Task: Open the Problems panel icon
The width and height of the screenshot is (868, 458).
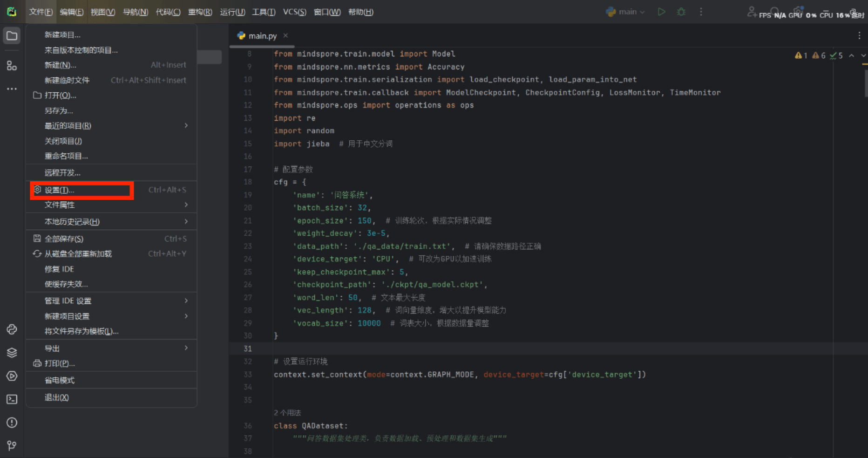Action: click(x=12, y=423)
